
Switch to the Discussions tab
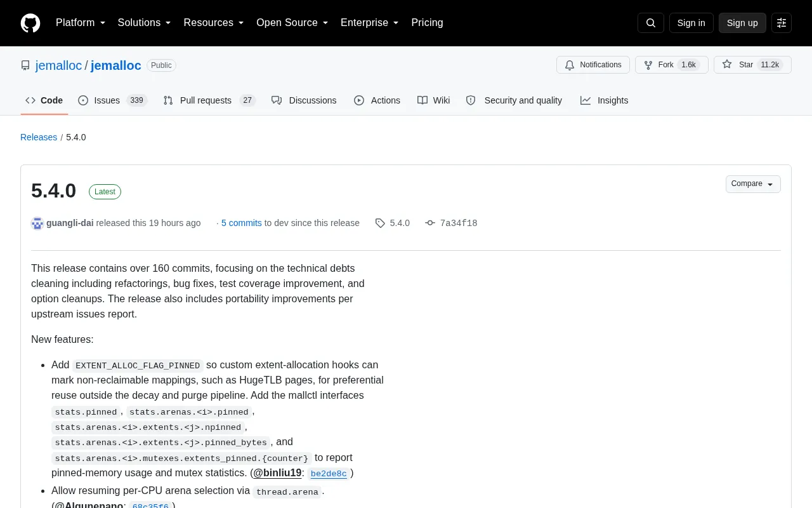pyautogui.click(x=304, y=100)
